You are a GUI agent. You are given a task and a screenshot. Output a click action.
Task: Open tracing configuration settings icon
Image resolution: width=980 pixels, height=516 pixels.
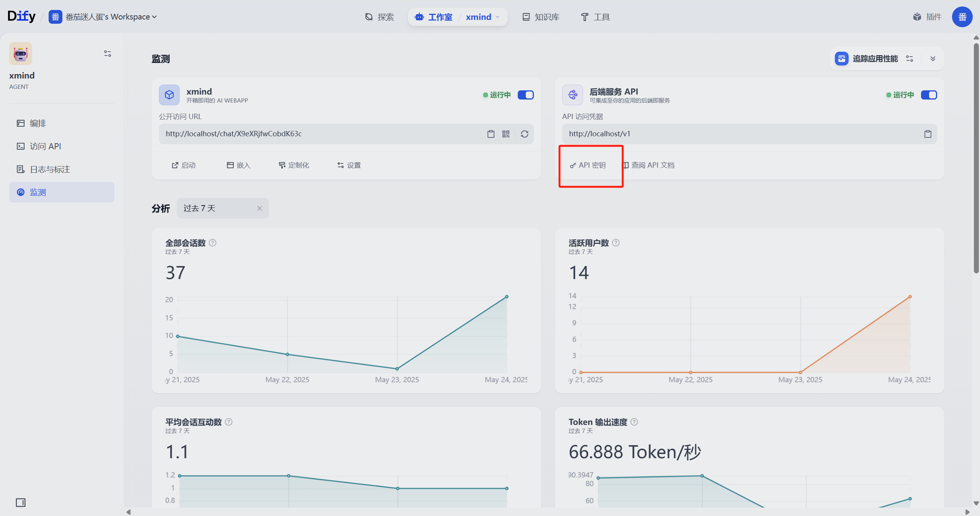click(910, 59)
